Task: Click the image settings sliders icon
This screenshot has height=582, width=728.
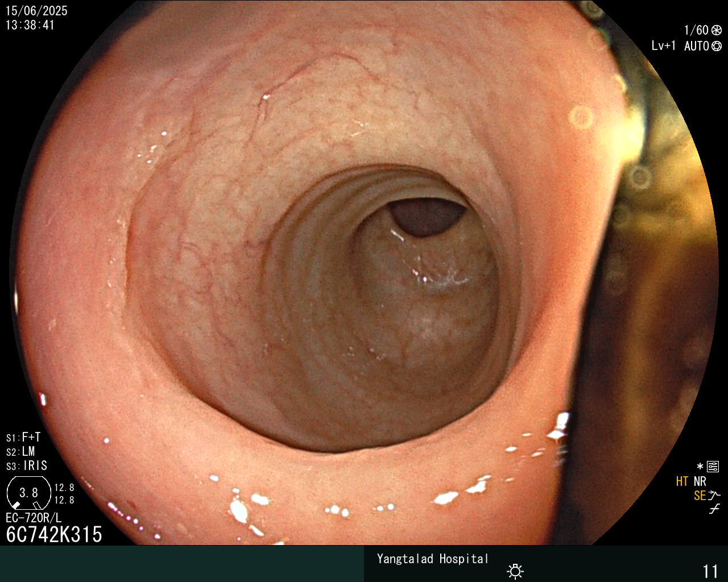Action: pos(713,467)
